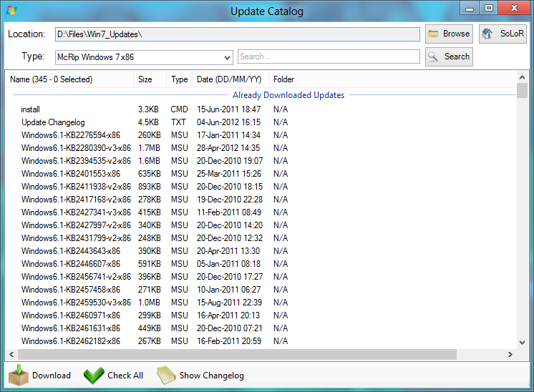The height and width of the screenshot is (392, 534).
Task: Close the Update Catalog window
Action: 514,8
